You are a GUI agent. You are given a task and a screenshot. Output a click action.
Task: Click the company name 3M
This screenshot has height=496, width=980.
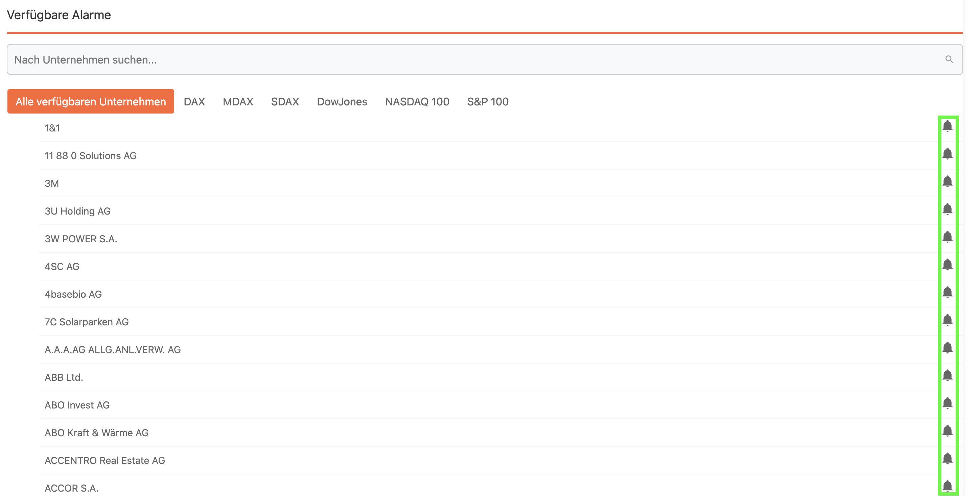(x=52, y=183)
